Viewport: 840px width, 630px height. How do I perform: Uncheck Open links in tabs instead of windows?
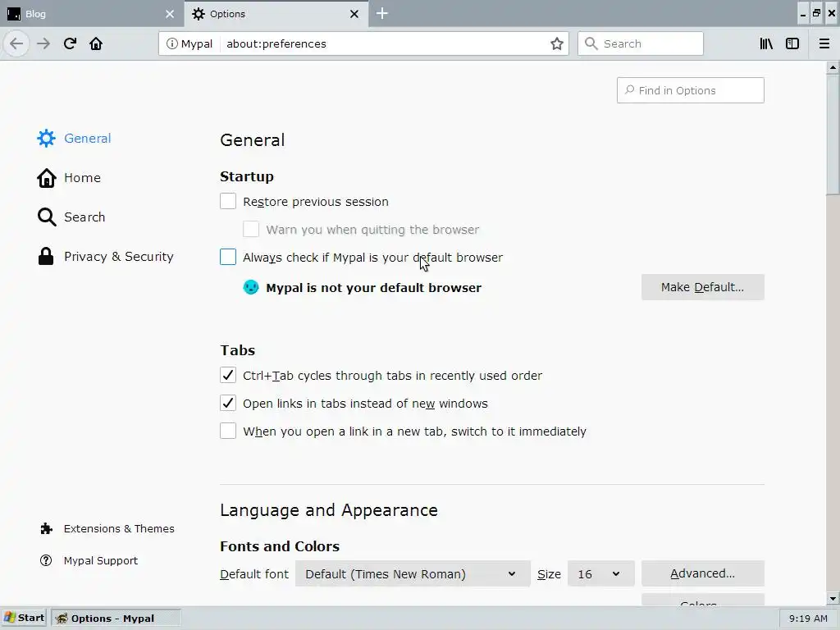(x=228, y=403)
